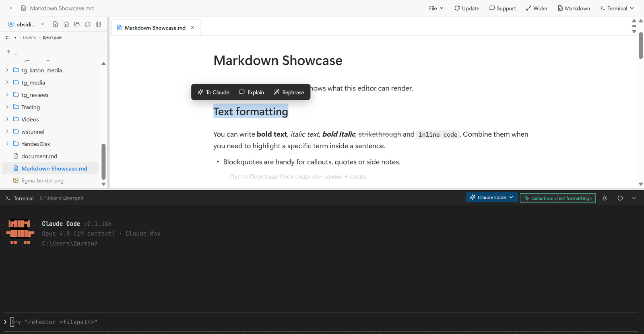
Task: Refresh the file tree with the sync icon
Action: pyautogui.click(x=88, y=24)
